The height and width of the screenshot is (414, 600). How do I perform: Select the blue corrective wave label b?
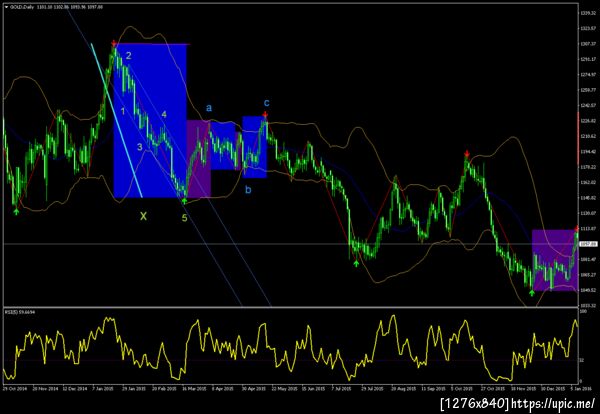(x=248, y=189)
